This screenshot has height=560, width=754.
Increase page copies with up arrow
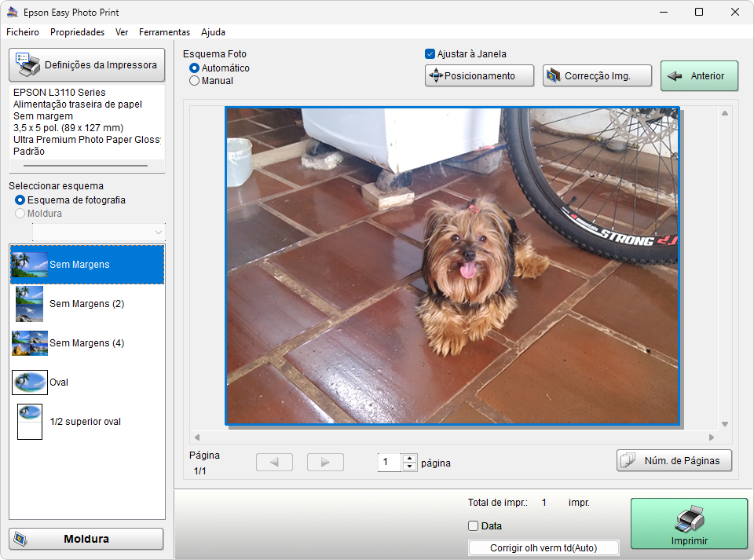click(410, 458)
